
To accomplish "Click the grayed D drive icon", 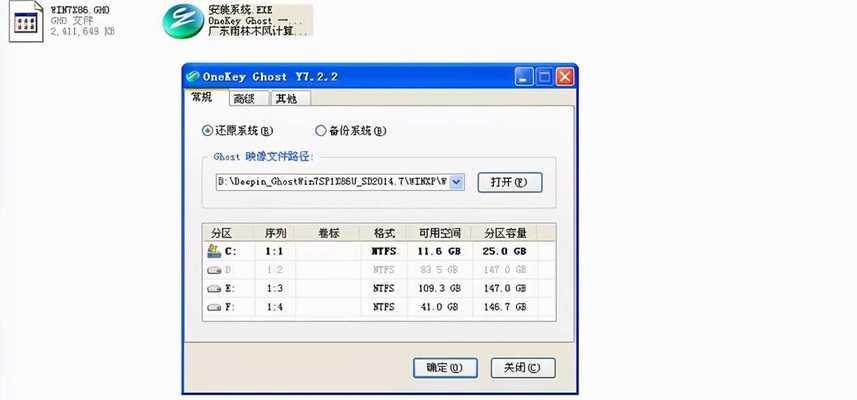I will coord(214,270).
